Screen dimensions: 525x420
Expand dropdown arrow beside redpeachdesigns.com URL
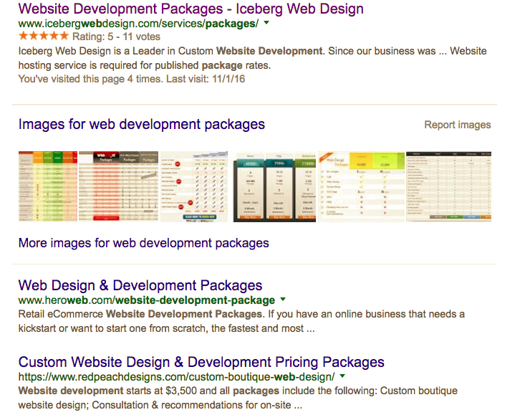tap(342, 376)
